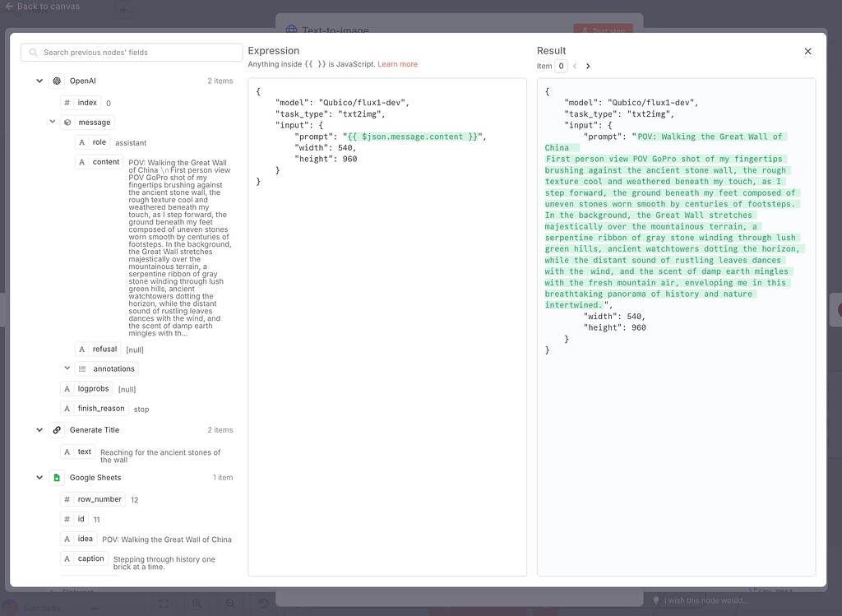This screenshot has height=616, width=842.
Task: Click the zoom in icon on canvas toolbar
Action: [x=197, y=603]
